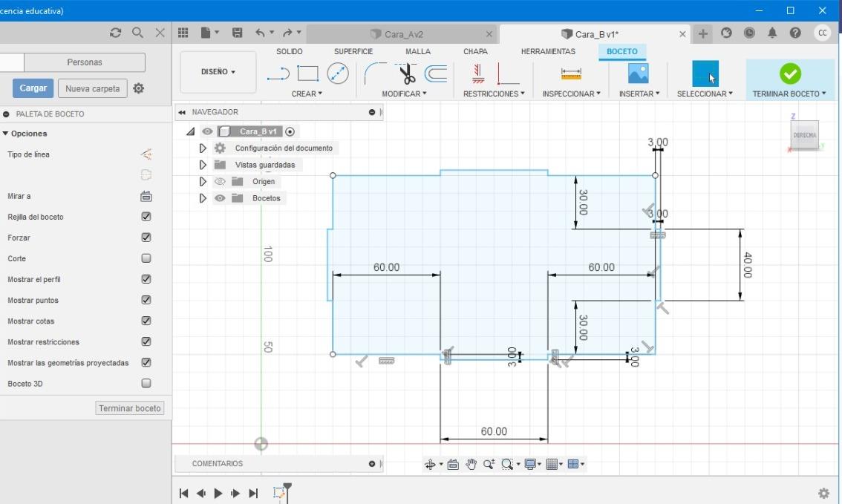Open data panel settings gear
Image resolution: width=842 pixels, height=504 pixels.
139,88
